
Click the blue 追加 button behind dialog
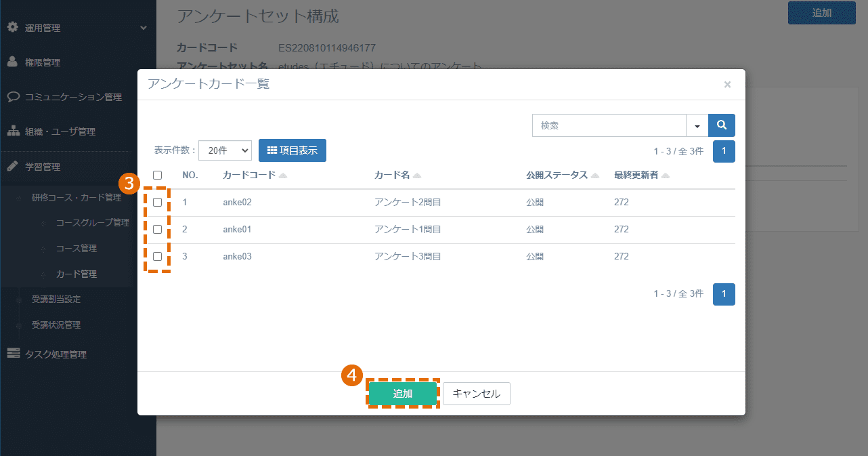click(822, 13)
